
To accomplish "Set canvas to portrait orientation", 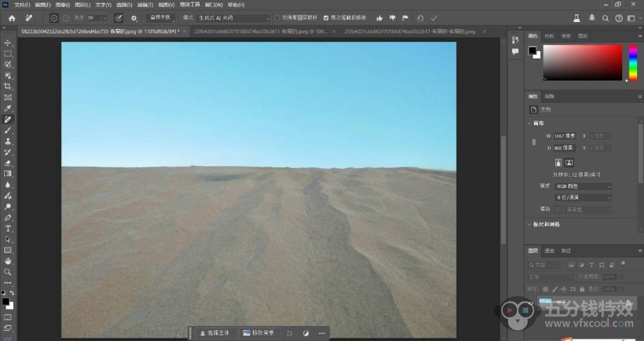I will point(558,163).
